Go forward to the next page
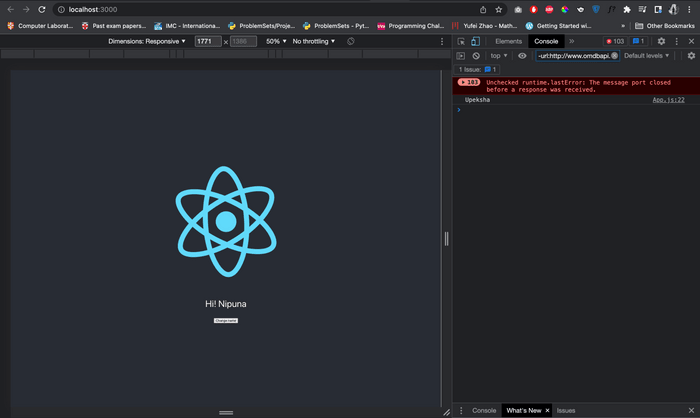 [x=26, y=9]
